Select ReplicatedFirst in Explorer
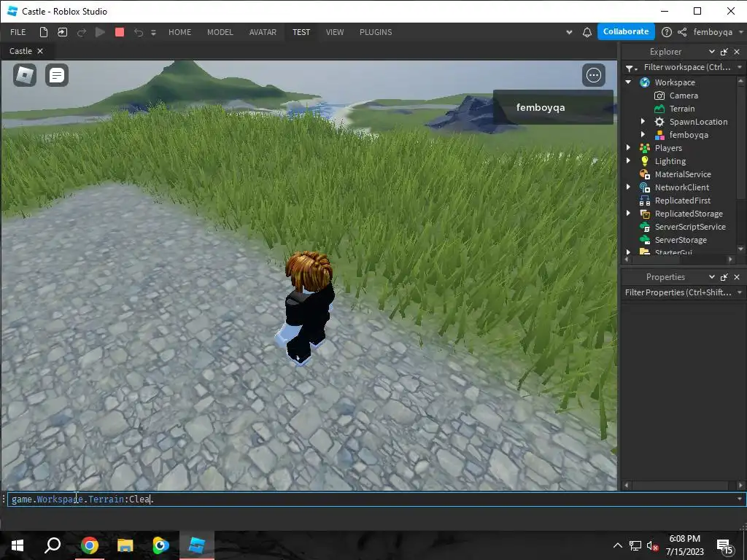The image size is (747, 560). pos(682,201)
